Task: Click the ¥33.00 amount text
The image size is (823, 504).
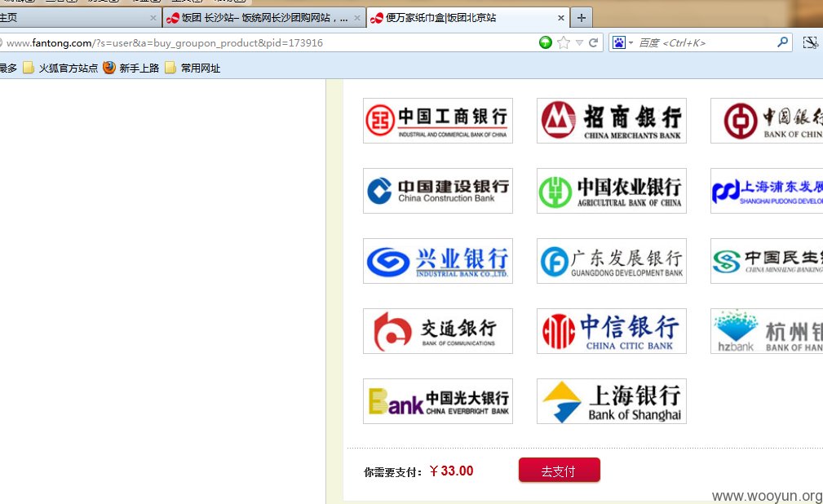Action: point(451,471)
